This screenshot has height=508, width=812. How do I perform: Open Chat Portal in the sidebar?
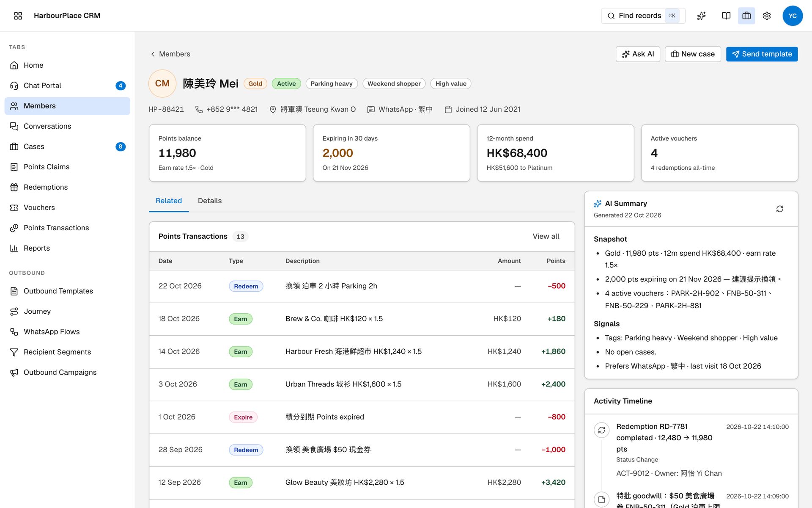pyautogui.click(x=67, y=86)
